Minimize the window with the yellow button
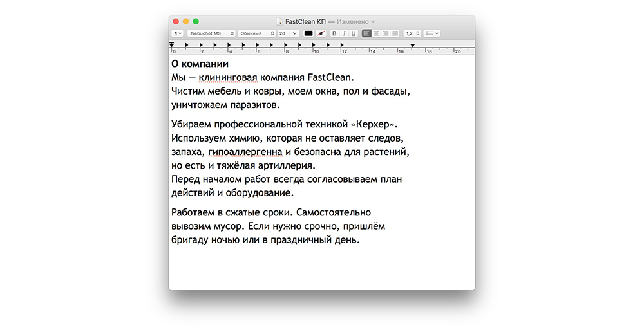Viewport: 644px width, 330px height. click(185, 21)
